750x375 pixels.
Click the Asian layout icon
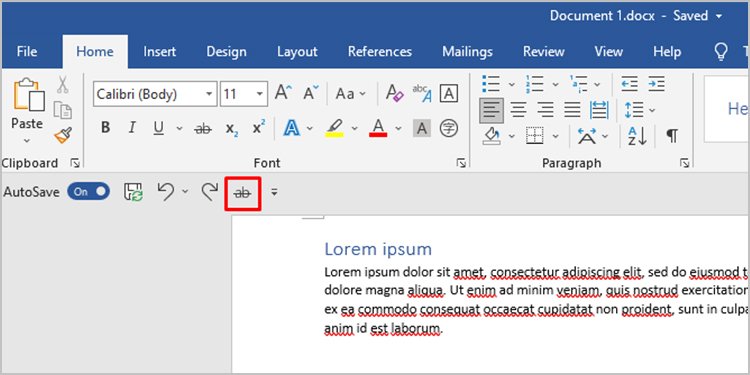point(587,136)
